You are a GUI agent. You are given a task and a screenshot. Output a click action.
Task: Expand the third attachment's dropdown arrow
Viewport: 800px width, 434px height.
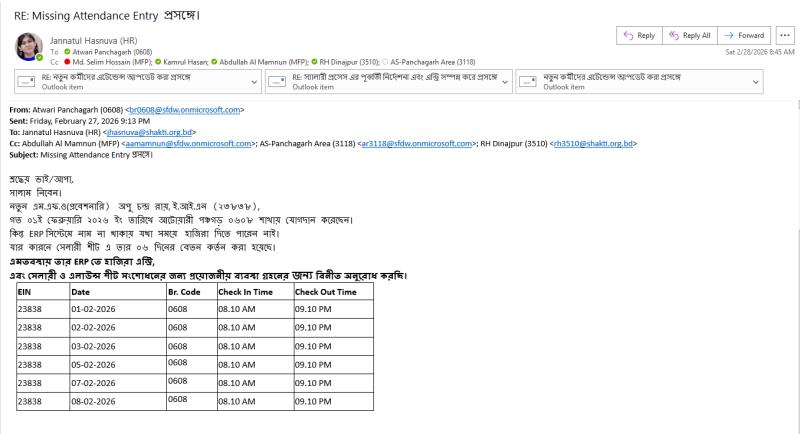(x=783, y=79)
